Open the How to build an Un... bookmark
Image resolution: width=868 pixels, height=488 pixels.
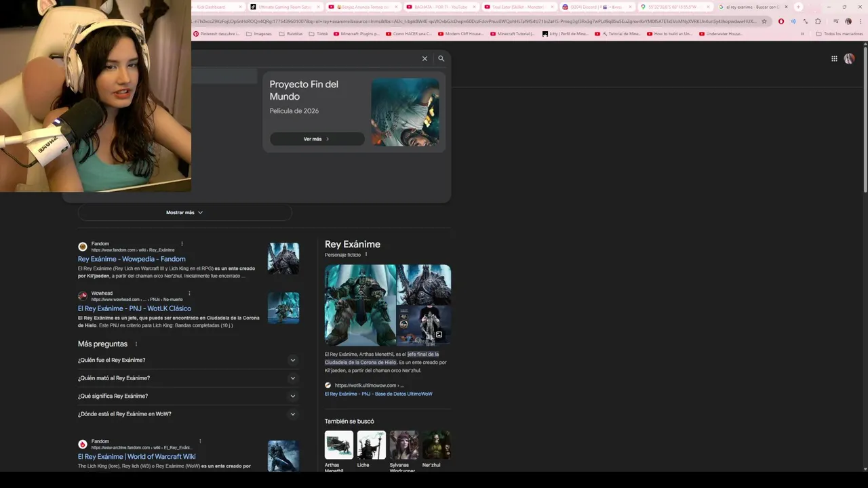tap(670, 34)
